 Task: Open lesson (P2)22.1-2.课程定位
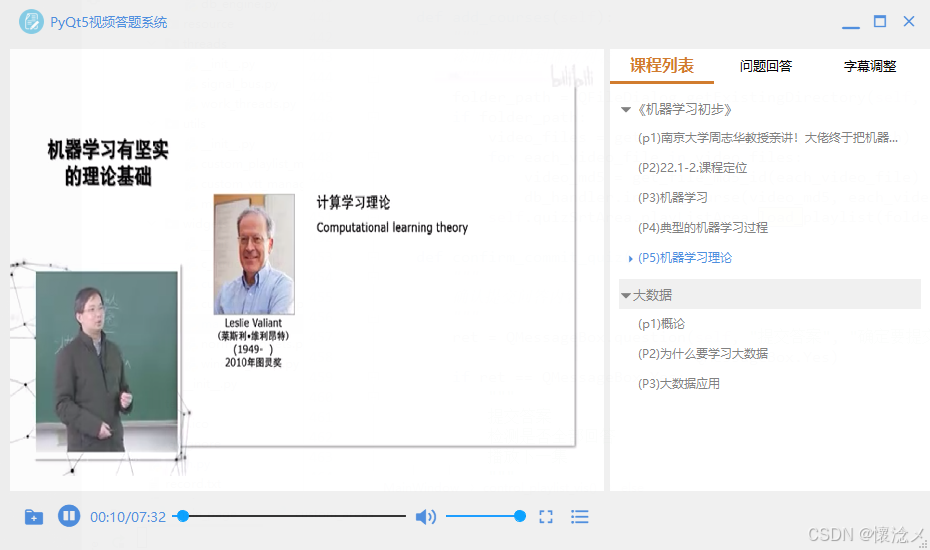(x=692, y=168)
